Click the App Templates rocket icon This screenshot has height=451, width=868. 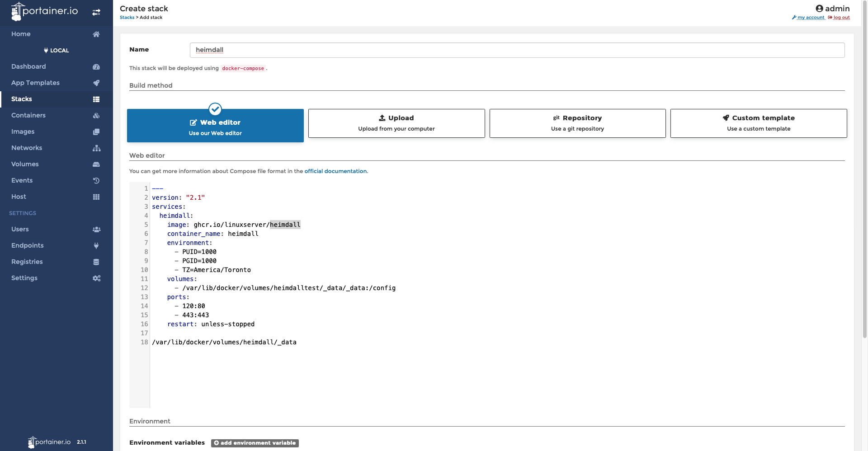(96, 83)
